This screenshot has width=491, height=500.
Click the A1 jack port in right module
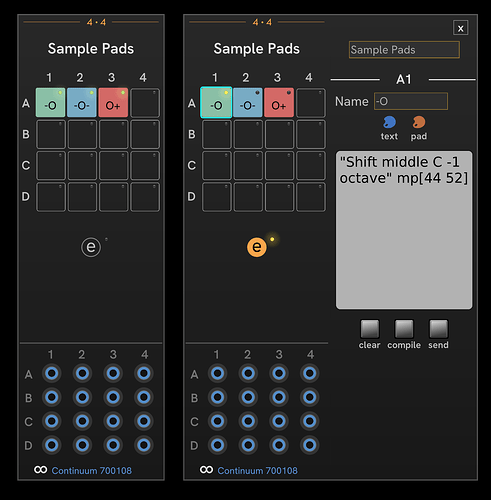point(217,373)
